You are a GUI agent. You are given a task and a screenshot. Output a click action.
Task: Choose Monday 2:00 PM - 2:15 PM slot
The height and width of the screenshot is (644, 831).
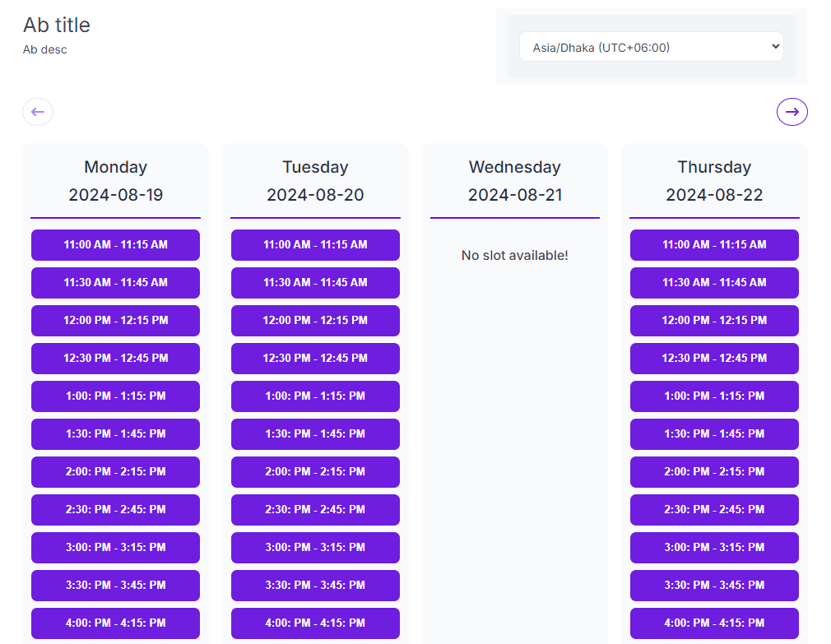[x=115, y=472]
